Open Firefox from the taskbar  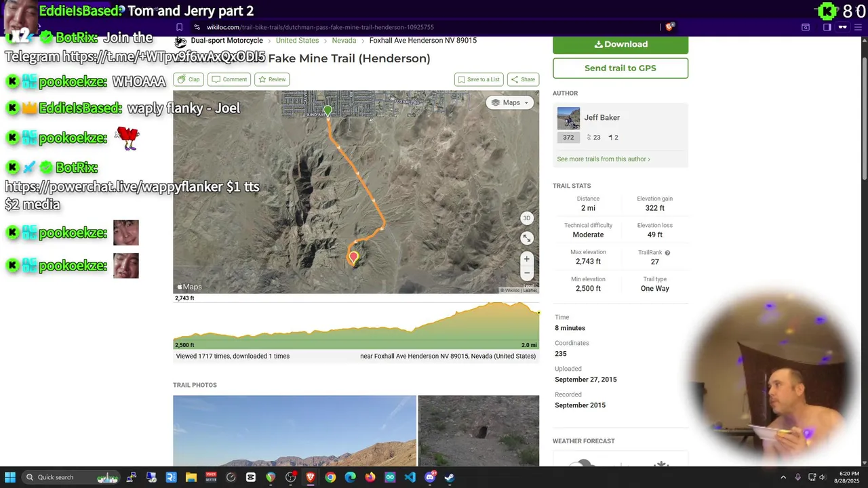(370, 477)
